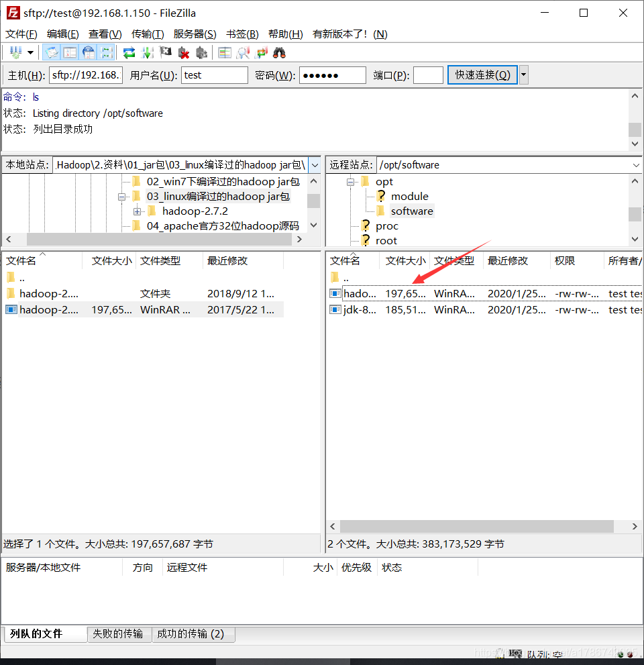Image resolution: width=644 pixels, height=665 pixels.
Task: Disconnect from the current server
Action: click(x=184, y=52)
